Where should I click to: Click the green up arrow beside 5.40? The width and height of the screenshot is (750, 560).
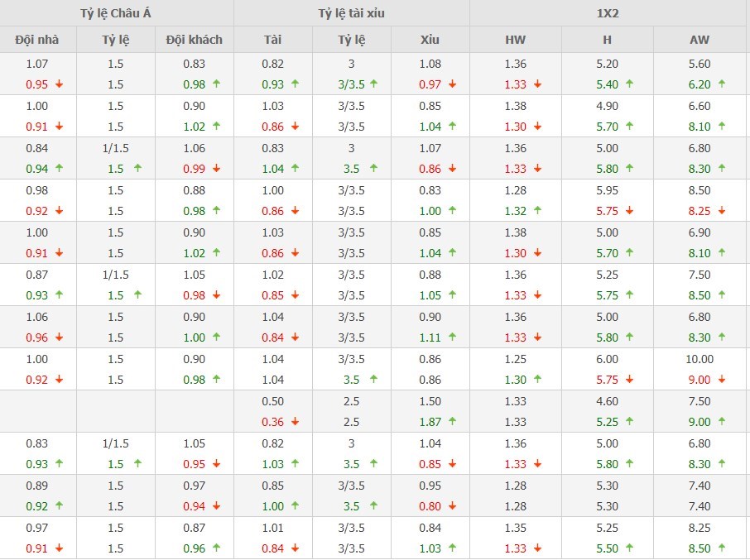630,84
